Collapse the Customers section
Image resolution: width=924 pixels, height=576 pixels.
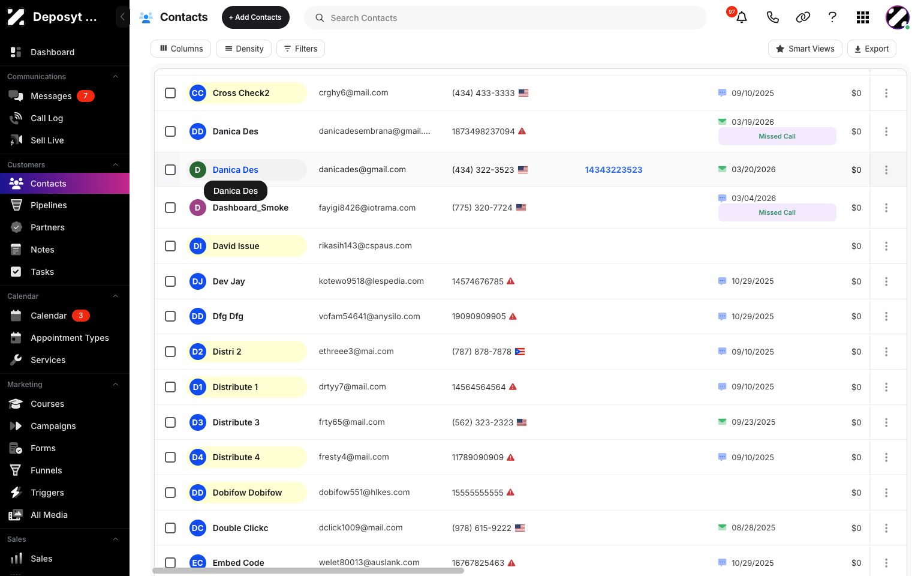tap(116, 165)
